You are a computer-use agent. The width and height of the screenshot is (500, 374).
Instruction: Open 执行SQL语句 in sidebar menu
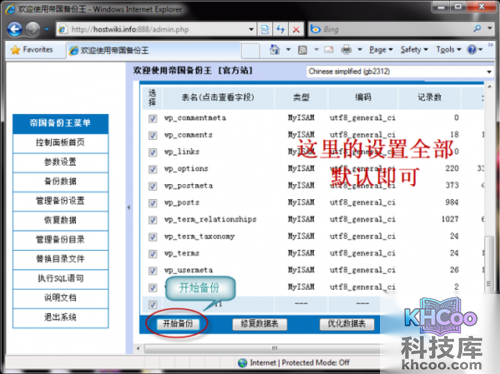[60, 278]
